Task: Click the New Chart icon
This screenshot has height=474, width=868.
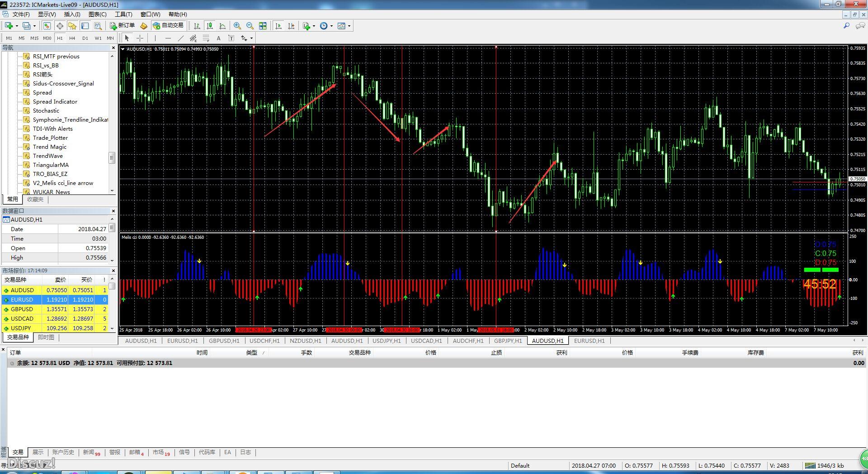Action: (x=9, y=26)
